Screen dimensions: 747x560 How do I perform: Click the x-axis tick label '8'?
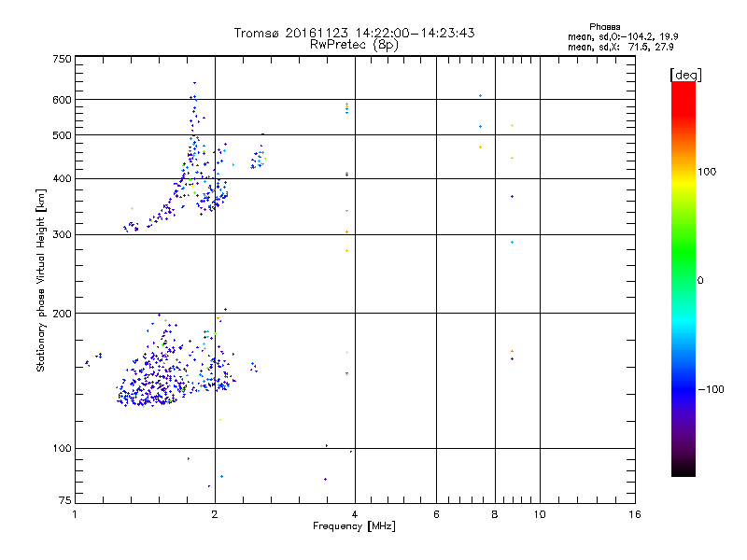tap(495, 514)
